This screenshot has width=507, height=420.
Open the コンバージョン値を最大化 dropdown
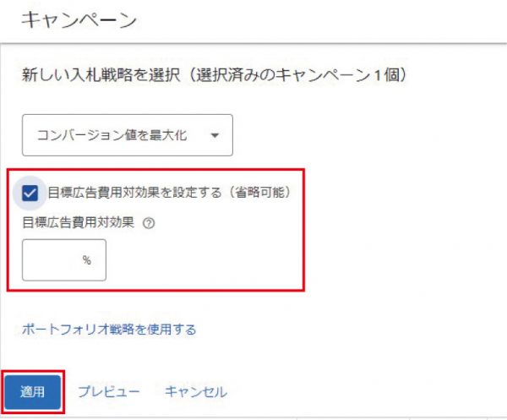pyautogui.click(x=128, y=135)
